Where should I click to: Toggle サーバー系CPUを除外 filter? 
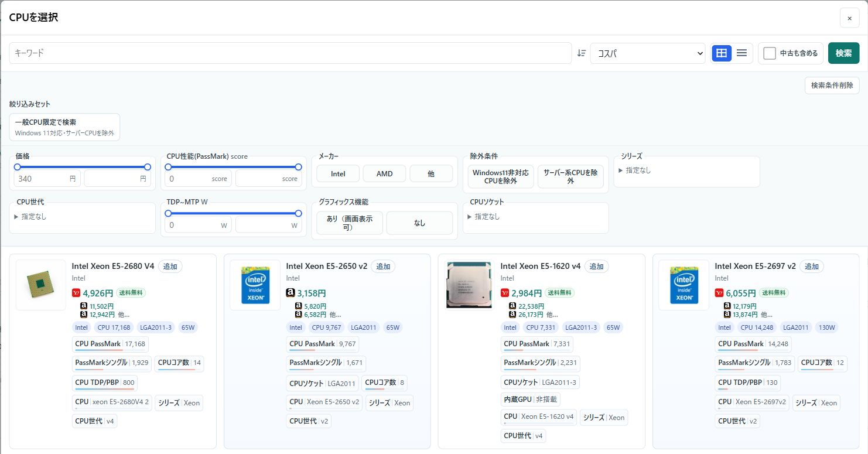point(570,176)
